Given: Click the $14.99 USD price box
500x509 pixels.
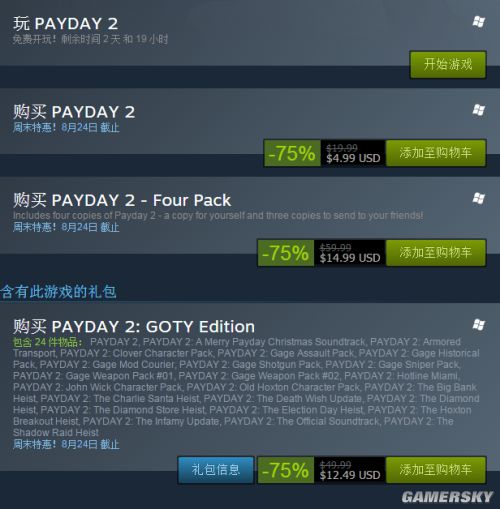Looking at the screenshot, I should click(350, 253).
